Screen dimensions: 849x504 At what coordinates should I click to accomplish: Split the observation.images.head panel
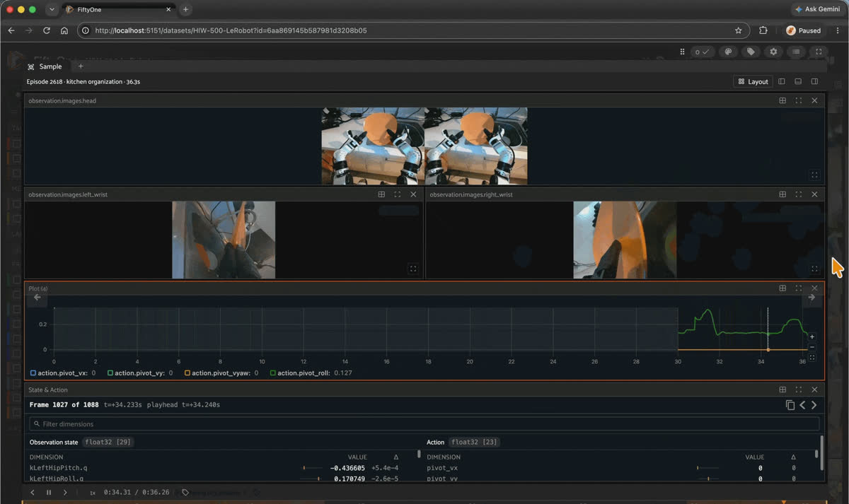pyautogui.click(x=782, y=100)
